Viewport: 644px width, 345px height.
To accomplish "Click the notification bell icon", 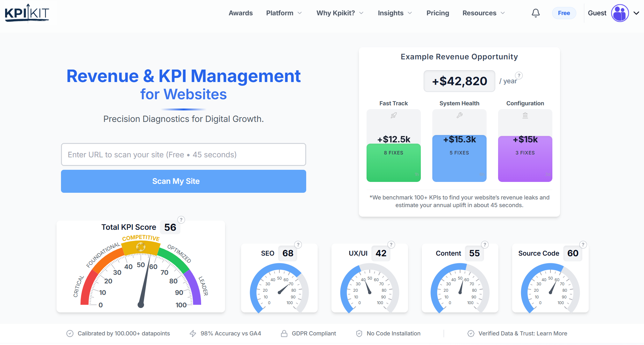I will pos(535,13).
